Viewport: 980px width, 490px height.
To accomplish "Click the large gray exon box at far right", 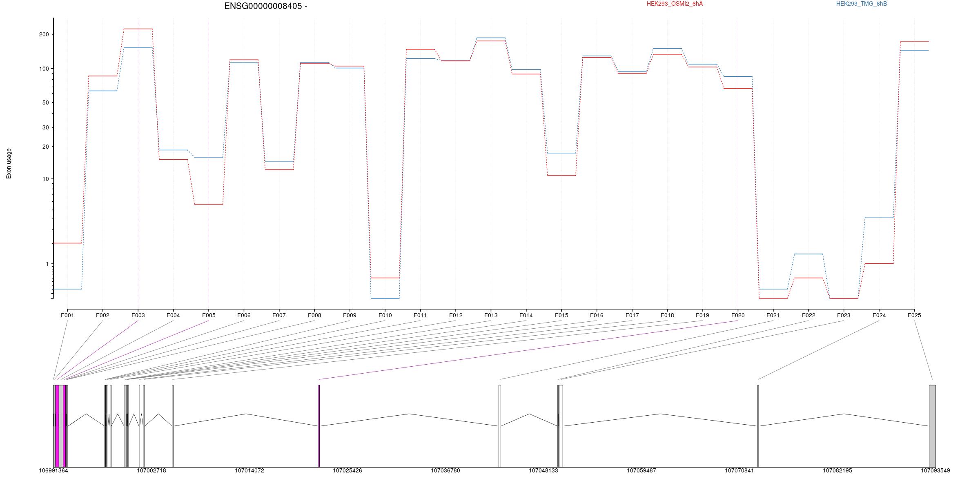I will click(932, 426).
